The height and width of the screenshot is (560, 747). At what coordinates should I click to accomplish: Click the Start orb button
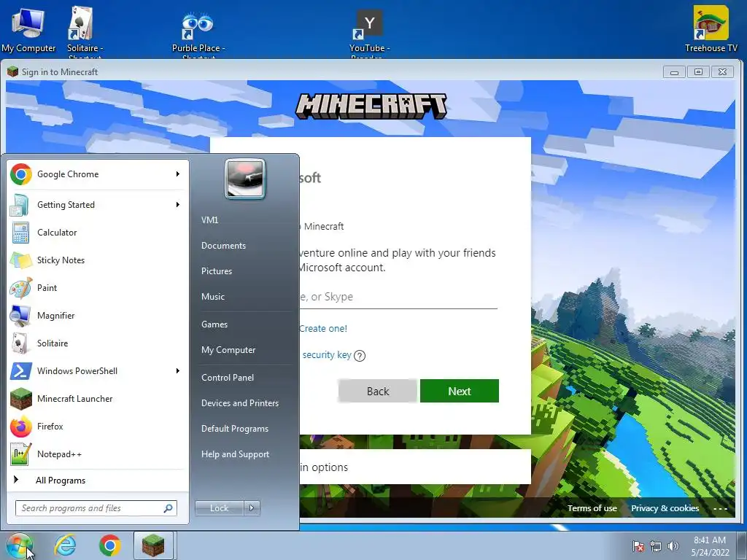[20, 545]
